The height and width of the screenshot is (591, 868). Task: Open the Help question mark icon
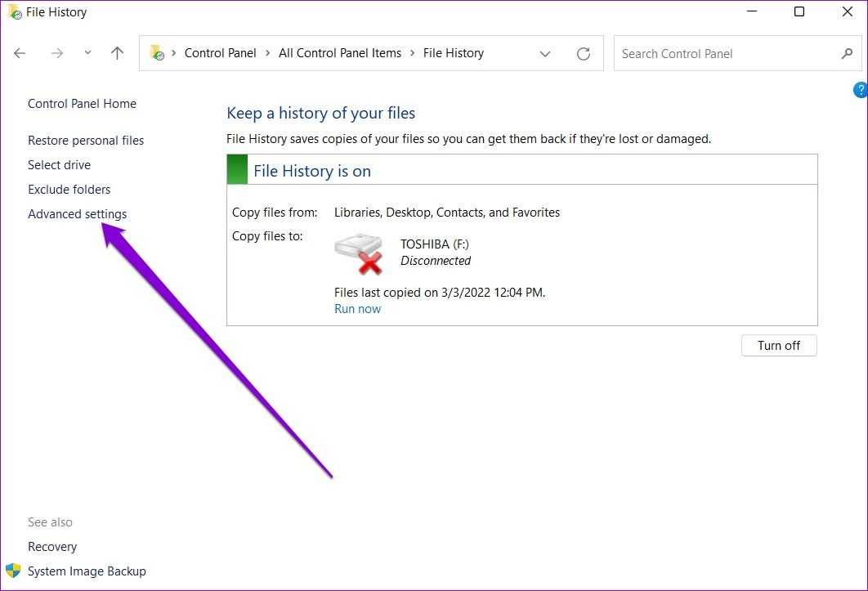coord(860,90)
